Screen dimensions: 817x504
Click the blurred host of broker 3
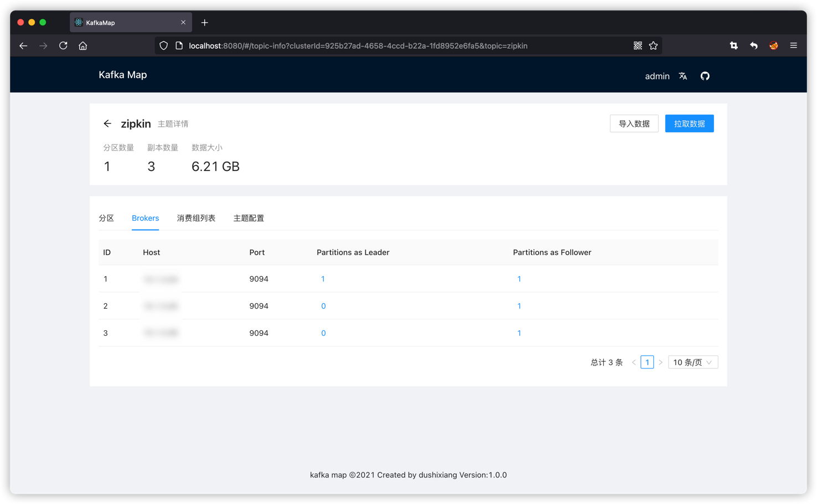161,333
